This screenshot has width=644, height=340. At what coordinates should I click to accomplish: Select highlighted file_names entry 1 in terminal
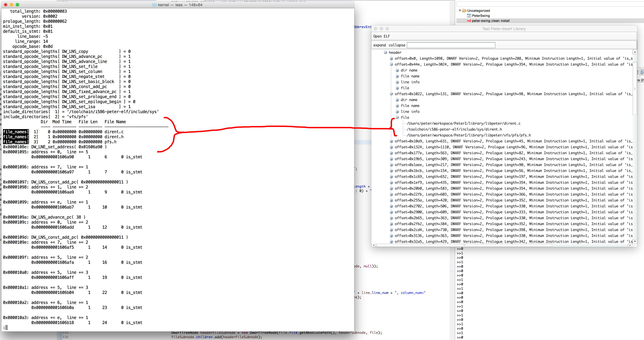pyautogui.click(x=16, y=132)
